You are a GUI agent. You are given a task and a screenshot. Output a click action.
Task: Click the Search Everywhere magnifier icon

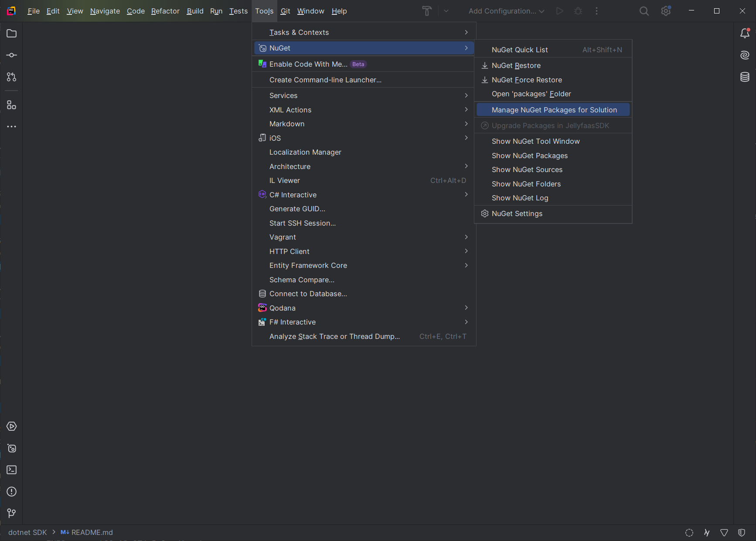pos(644,11)
